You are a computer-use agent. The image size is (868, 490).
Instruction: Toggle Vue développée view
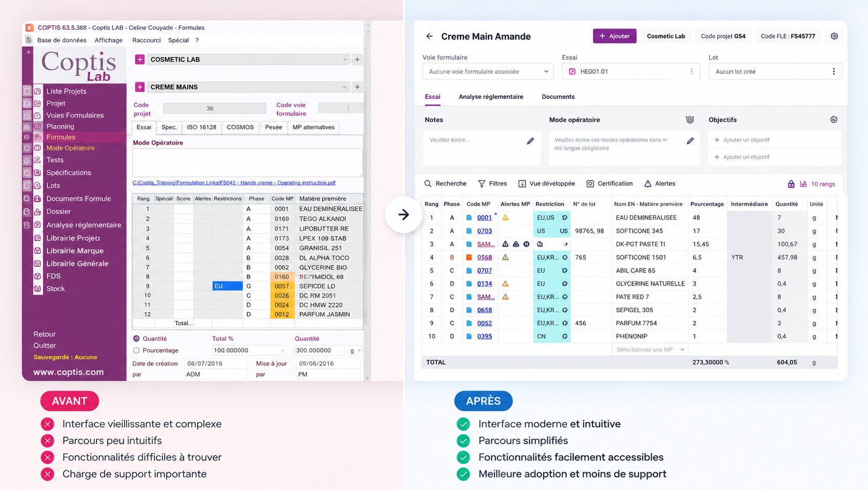[x=546, y=184]
